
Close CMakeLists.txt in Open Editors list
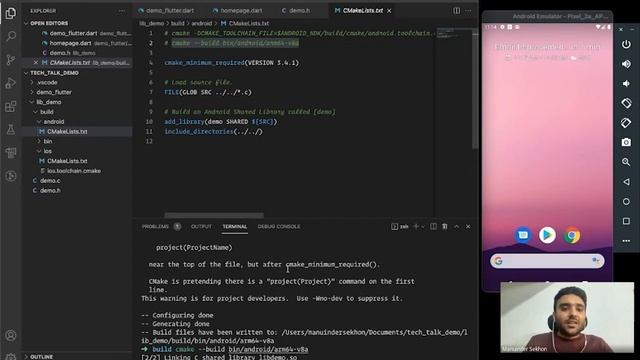coord(36,62)
